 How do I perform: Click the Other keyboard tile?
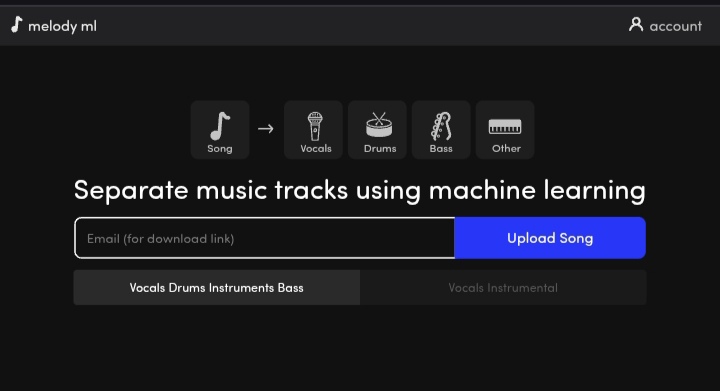point(505,130)
